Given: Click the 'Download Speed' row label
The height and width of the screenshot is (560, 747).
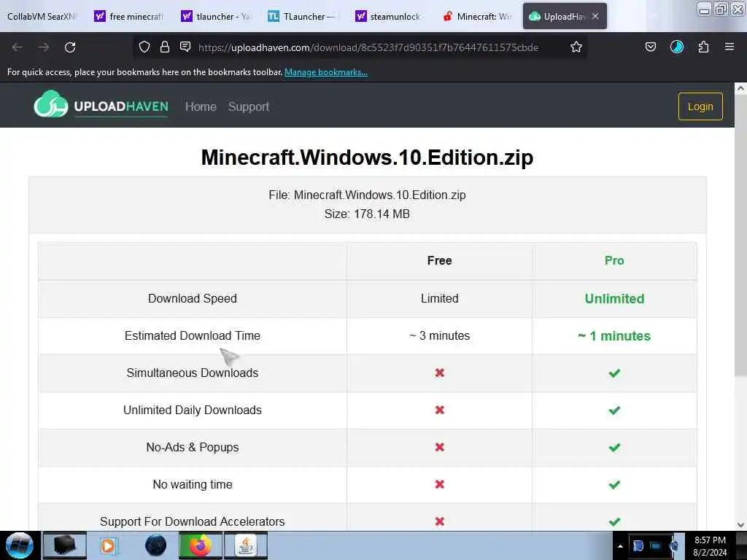Looking at the screenshot, I should tap(193, 298).
